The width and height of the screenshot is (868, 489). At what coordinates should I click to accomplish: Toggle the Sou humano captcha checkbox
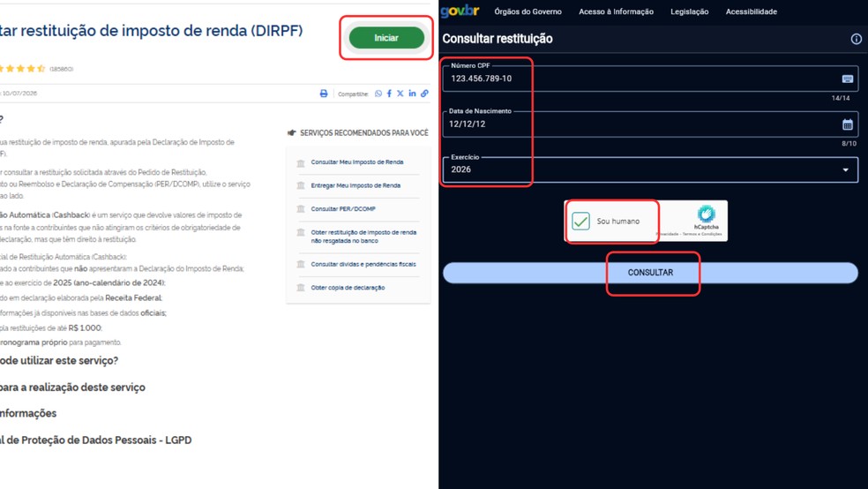point(580,221)
